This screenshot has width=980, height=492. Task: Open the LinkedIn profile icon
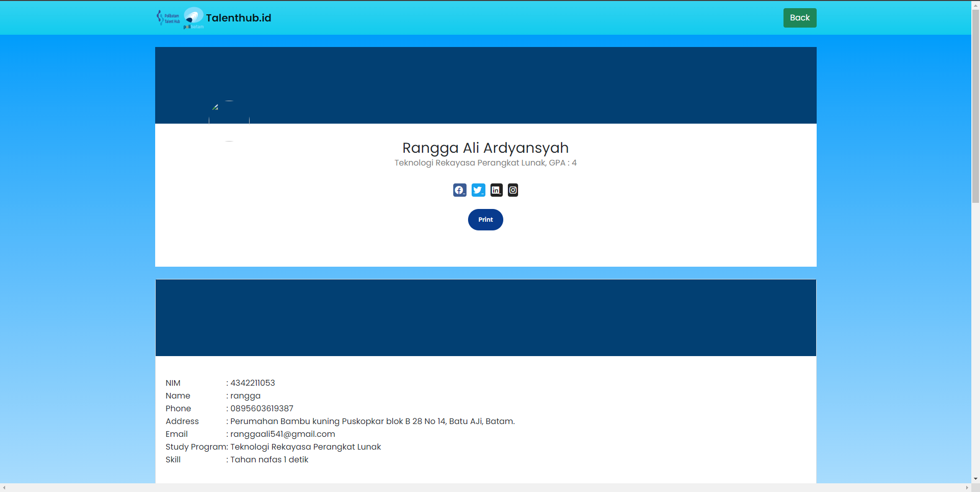click(496, 190)
